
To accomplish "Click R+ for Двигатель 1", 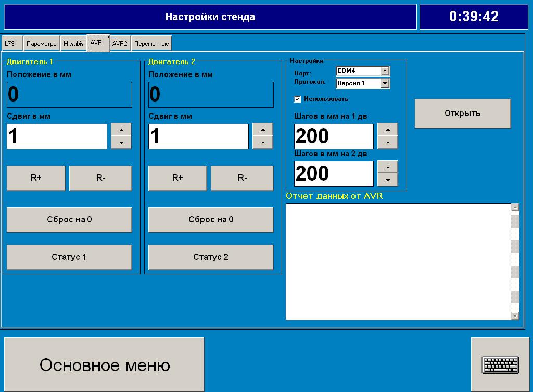I will [35, 178].
